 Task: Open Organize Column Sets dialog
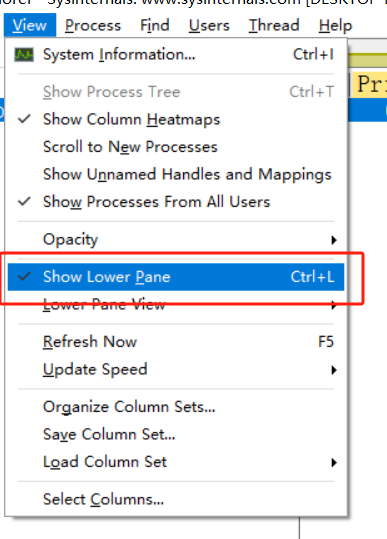pos(176,407)
